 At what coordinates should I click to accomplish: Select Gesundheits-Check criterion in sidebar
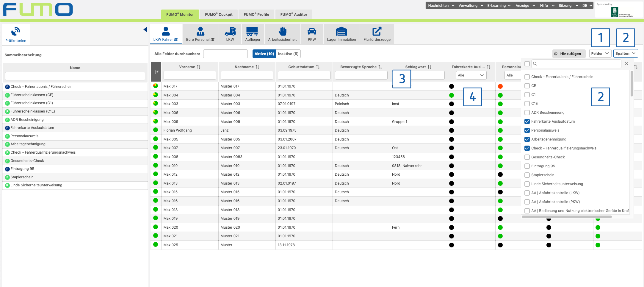pos(75,161)
